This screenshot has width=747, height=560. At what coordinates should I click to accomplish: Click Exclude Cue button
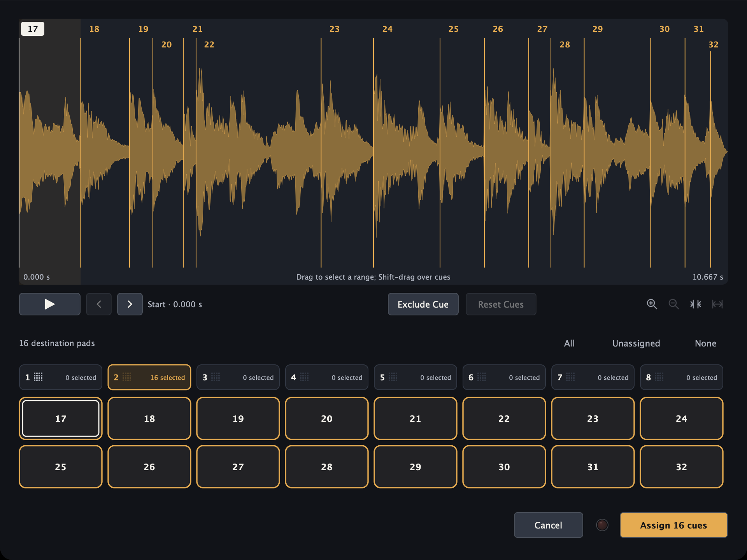click(423, 304)
